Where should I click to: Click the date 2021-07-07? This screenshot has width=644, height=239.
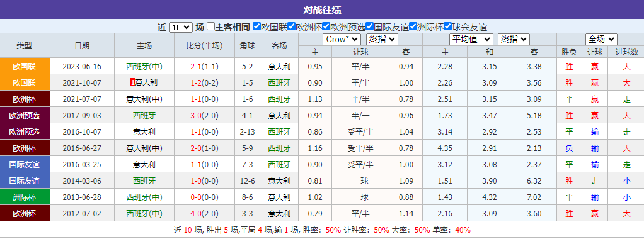pyautogui.click(x=82, y=99)
